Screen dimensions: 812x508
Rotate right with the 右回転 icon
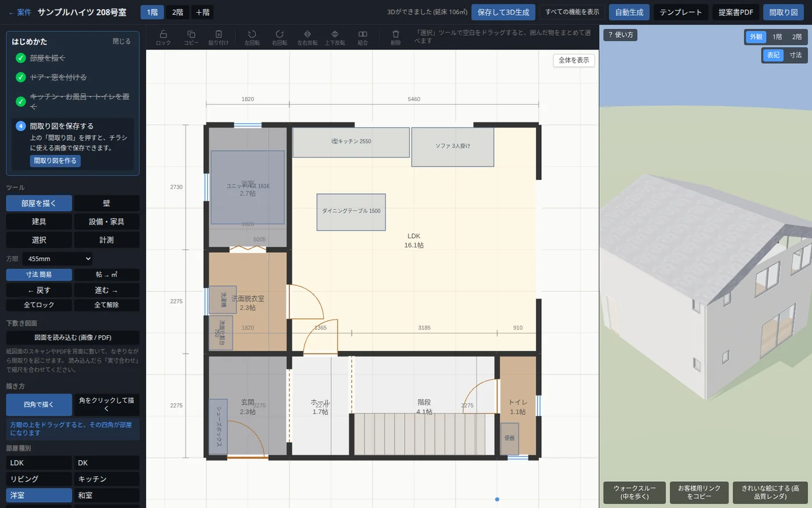[280, 37]
